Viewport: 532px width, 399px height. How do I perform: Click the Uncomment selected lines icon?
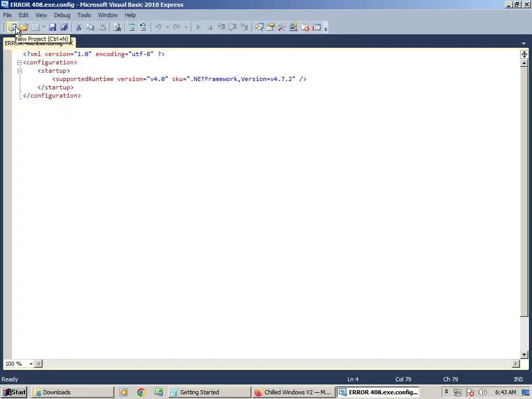143,27
